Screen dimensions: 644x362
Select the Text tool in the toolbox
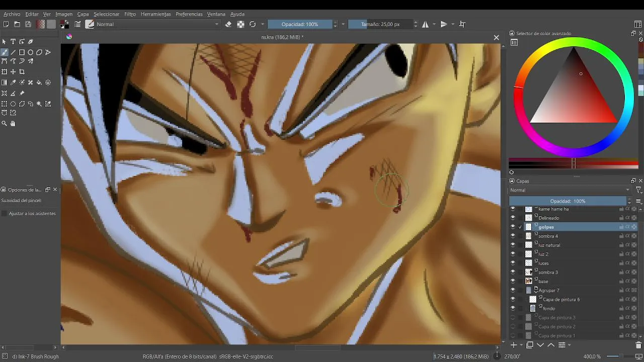click(x=13, y=42)
